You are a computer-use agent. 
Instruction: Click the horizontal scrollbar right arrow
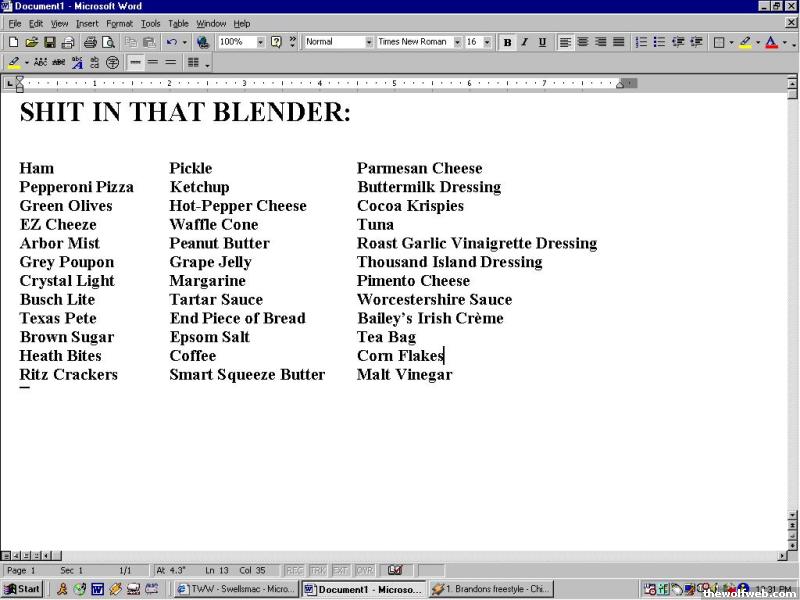click(x=783, y=556)
